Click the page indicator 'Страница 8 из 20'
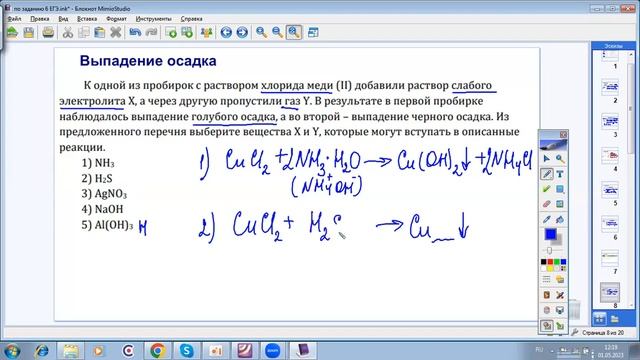Screen dimensions: 640x360 pos(603,333)
